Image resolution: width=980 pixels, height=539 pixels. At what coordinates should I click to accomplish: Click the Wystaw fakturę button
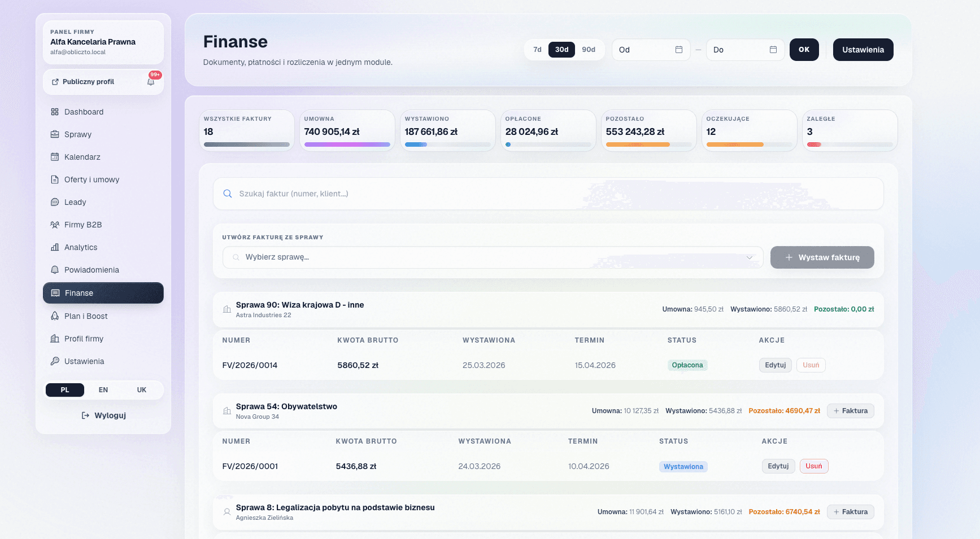(x=822, y=257)
